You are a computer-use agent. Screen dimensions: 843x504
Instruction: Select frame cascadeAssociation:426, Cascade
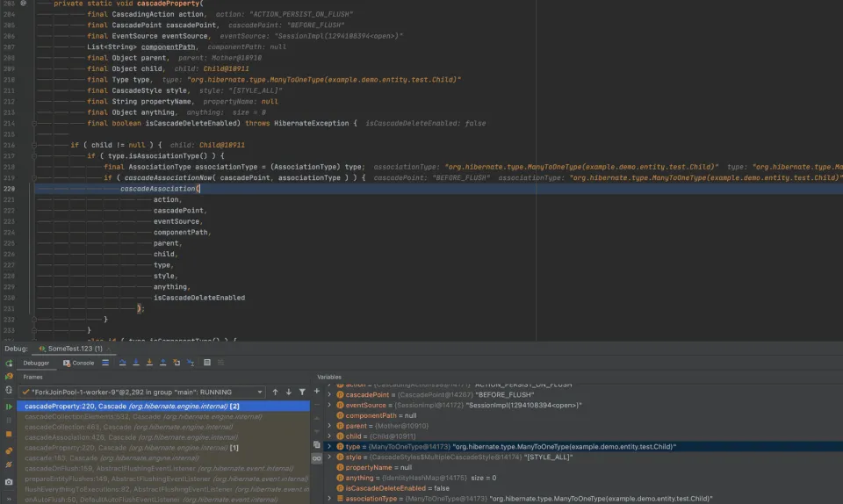163,437
